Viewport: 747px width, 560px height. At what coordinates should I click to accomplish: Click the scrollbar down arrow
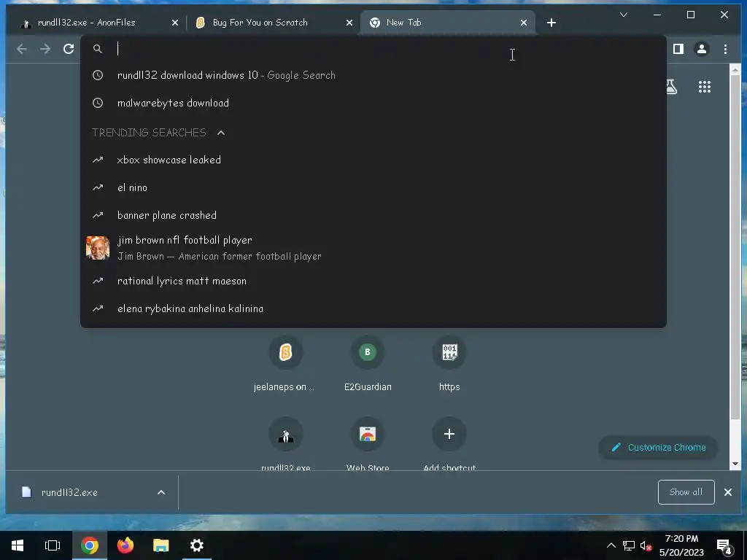(735, 464)
